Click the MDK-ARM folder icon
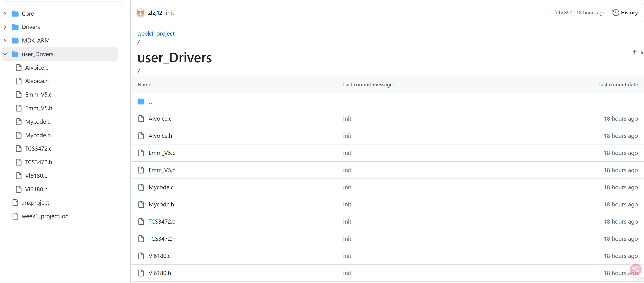Image resolution: width=644 pixels, height=283 pixels. click(x=15, y=40)
